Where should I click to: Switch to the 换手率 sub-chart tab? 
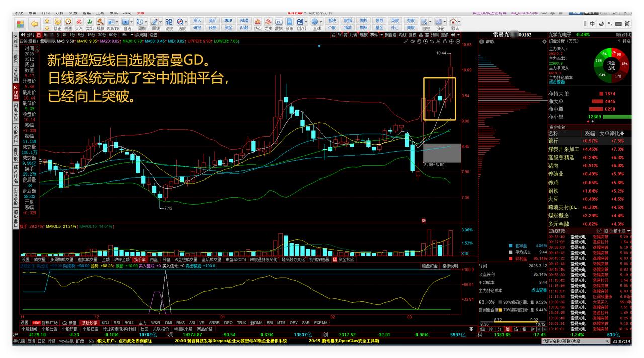pyautogui.click(x=140, y=260)
